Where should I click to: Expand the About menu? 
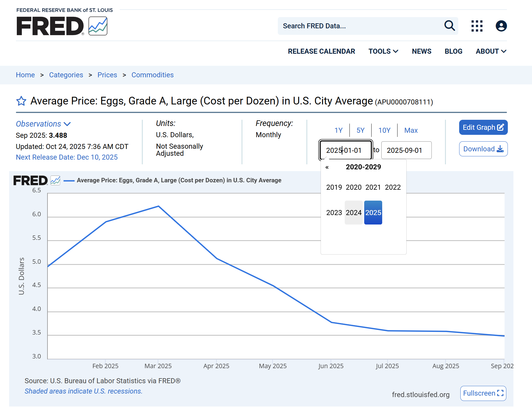click(491, 51)
